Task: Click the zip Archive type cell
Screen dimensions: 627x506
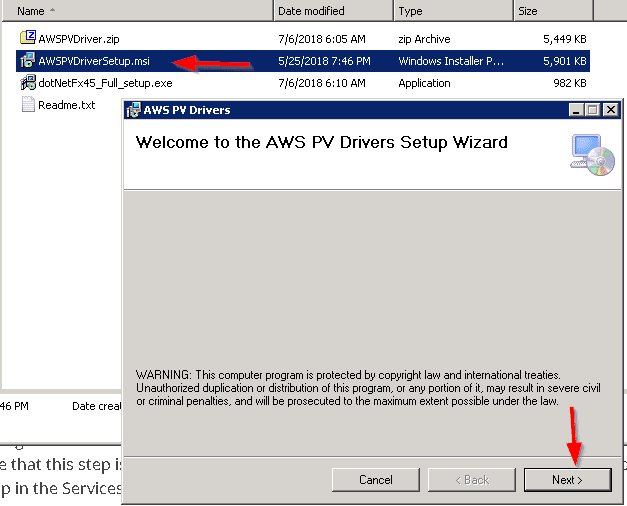Action: tap(424, 39)
